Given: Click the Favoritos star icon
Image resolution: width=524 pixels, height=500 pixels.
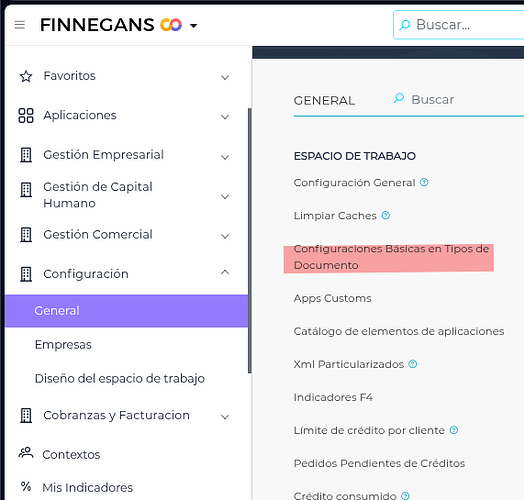Looking at the screenshot, I should point(26,76).
